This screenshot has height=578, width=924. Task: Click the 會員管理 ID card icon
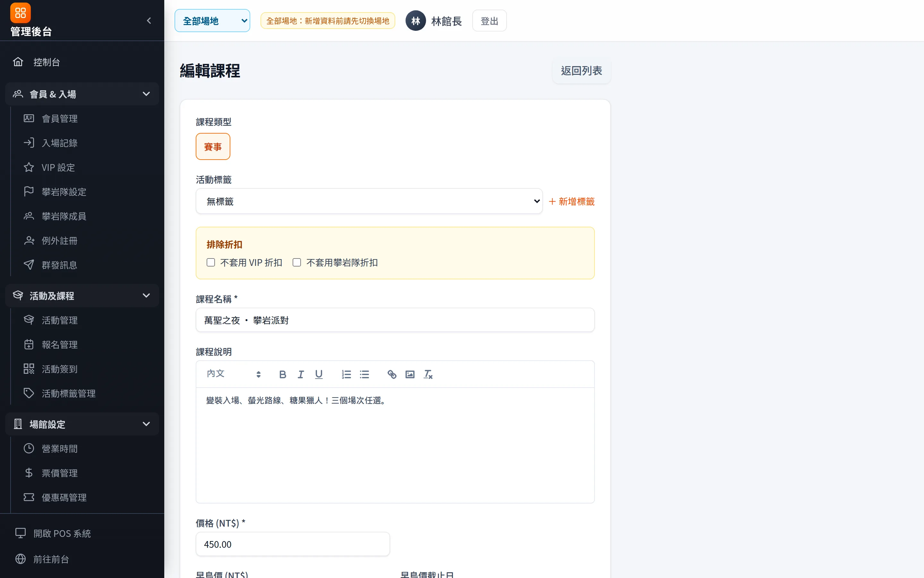[29, 118]
